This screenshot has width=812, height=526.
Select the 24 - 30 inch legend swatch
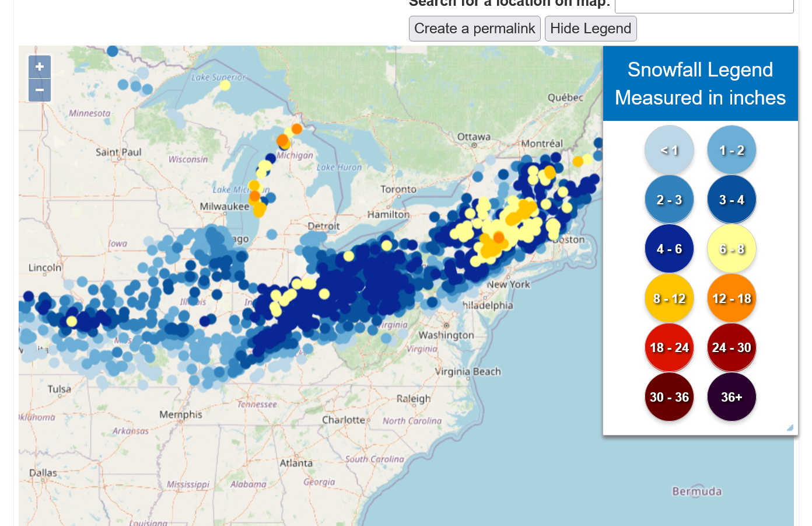tap(731, 347)
